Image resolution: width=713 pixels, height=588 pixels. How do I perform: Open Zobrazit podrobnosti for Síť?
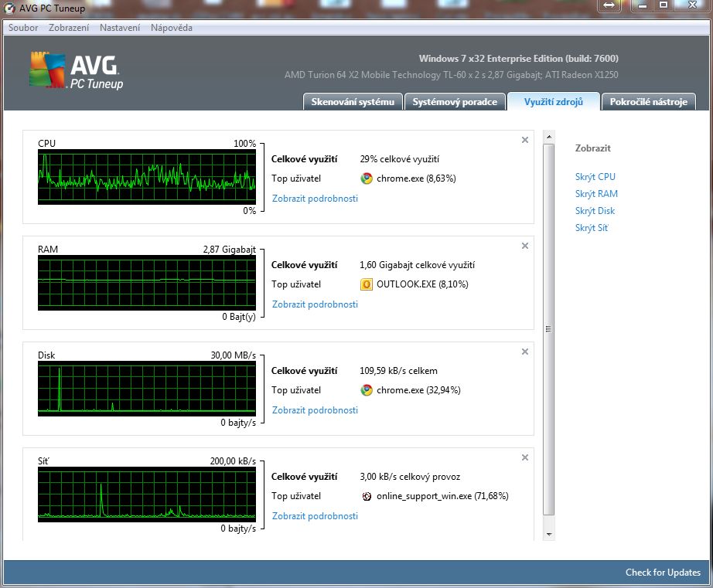(x=315, y=516)
